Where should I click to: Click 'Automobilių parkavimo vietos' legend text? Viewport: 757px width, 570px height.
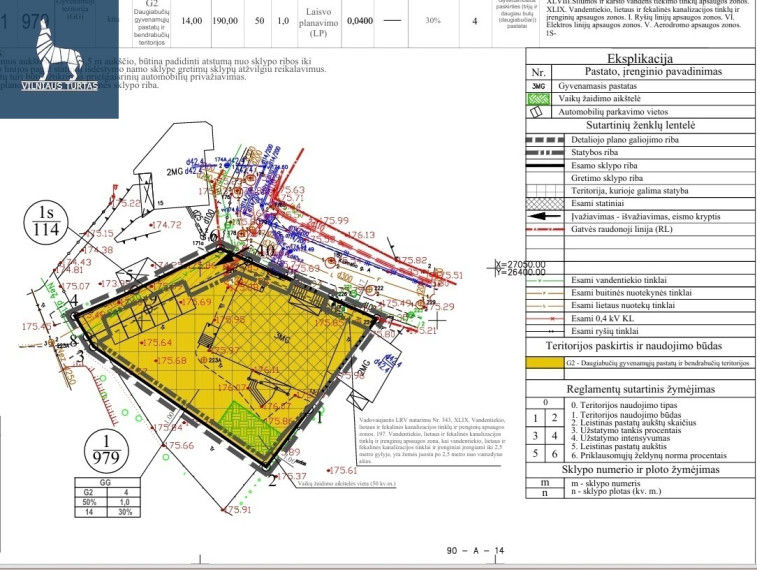[613, 112]
